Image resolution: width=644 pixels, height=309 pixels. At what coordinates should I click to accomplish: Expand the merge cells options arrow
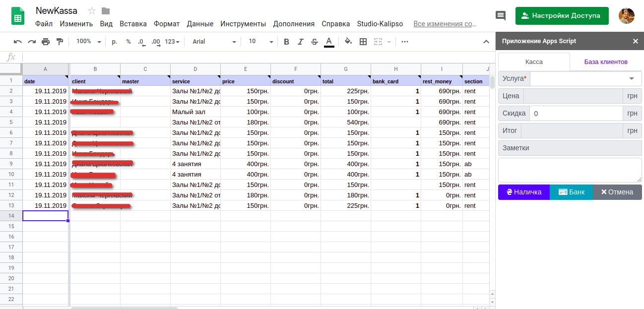tap(389, 42)
